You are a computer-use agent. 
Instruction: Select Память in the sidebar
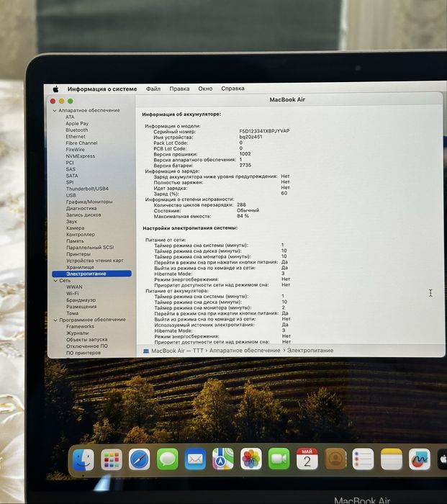click(x=75, y=240)
